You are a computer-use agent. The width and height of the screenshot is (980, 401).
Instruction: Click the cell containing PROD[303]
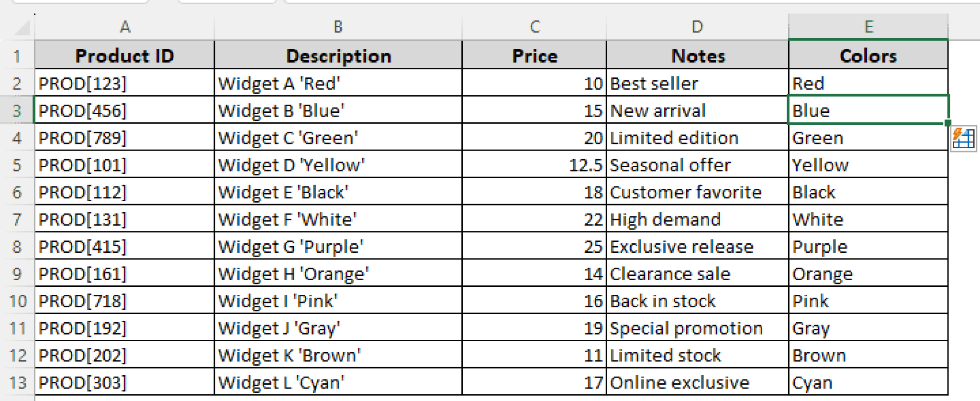point(125,382)
